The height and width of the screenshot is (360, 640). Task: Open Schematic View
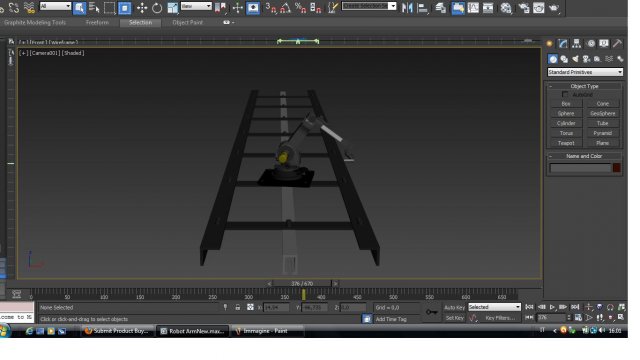pos(488,8)
